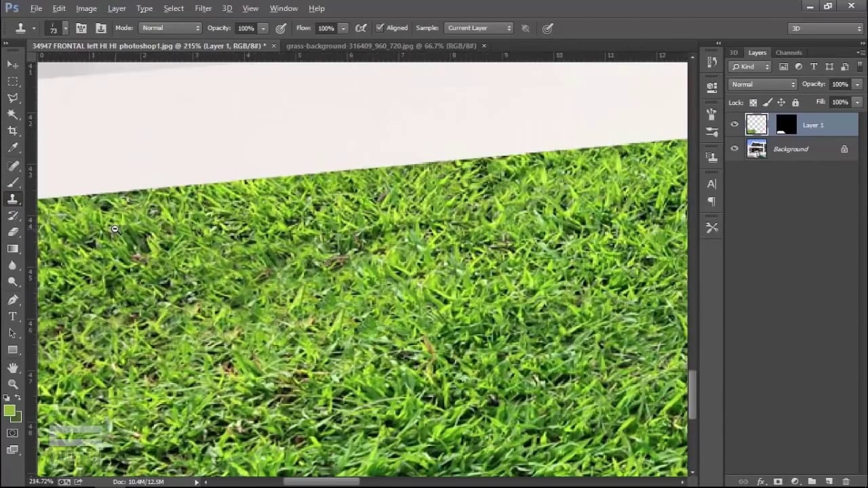
Task: Choose the Horizontal Type tool
Action: click(13, 316)
